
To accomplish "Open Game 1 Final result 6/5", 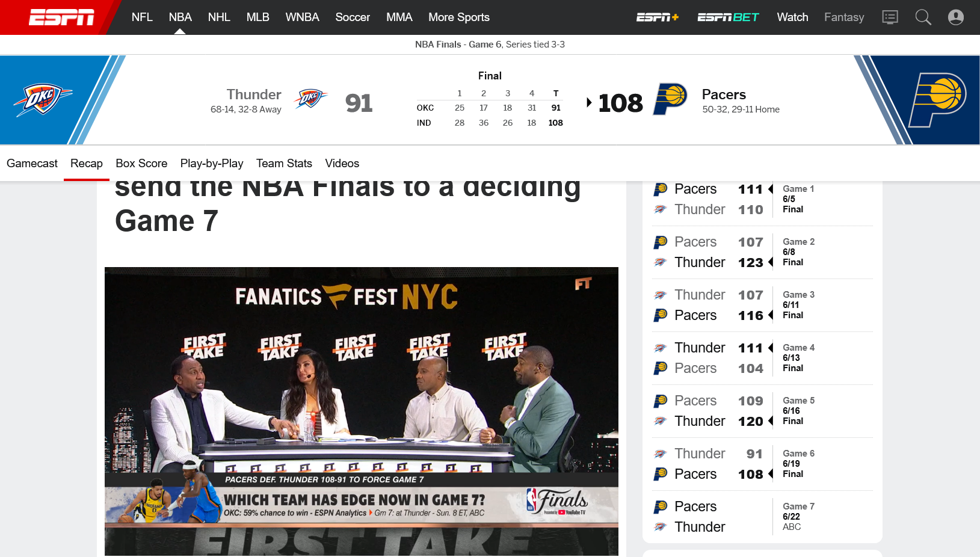I will point(798,199).
